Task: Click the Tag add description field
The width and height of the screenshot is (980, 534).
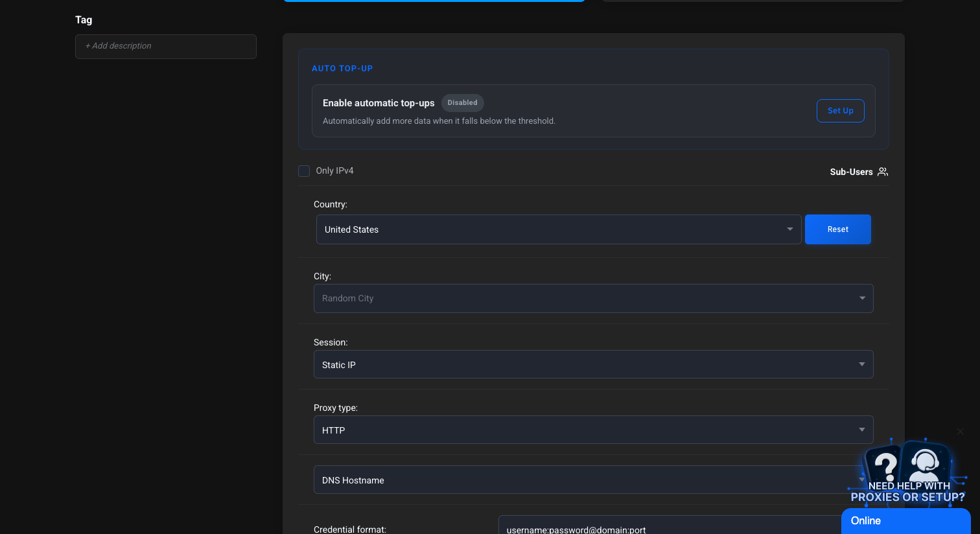Action: [166, 47]
